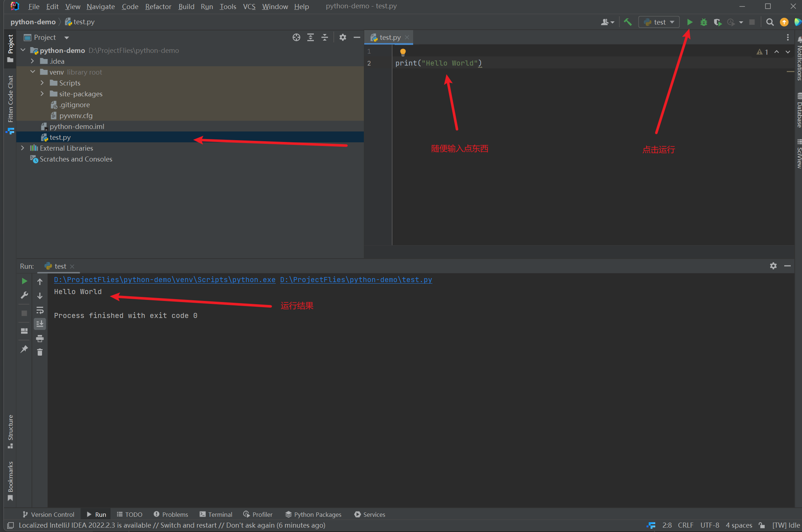Open Search Everywhere with the magnifier icon
802x532 pixels.
click(x=770, y=22)
